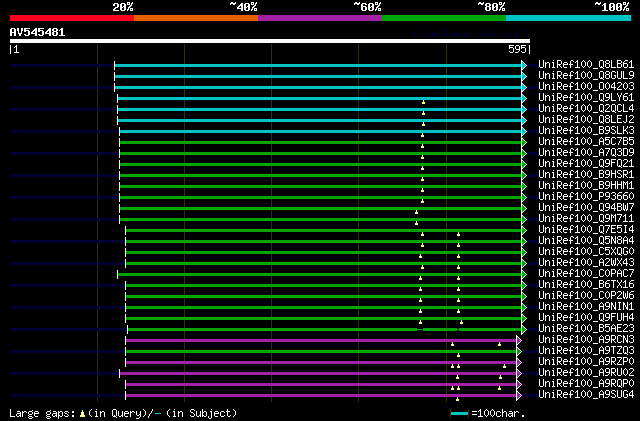Select the UniRef100_A9RU02 subject name
This screenshot has width=640, height=421.
tap(586, 373)
